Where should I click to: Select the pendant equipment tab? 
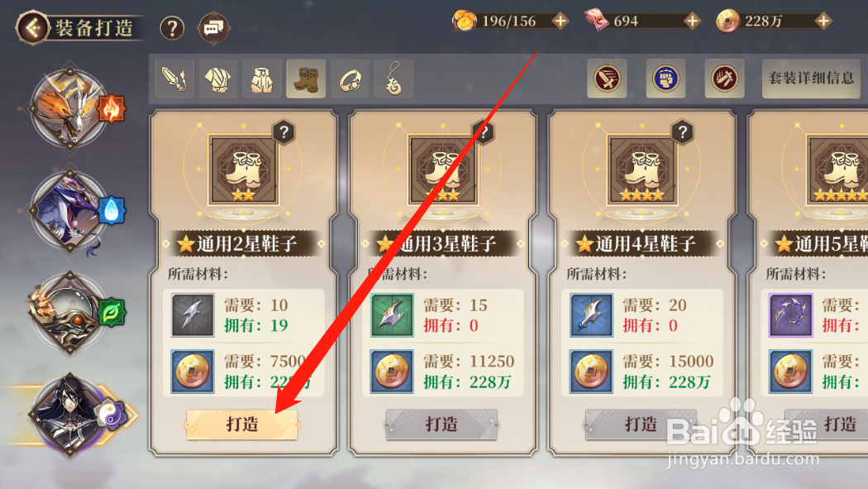pyautogui.click(x=393, y=79)
